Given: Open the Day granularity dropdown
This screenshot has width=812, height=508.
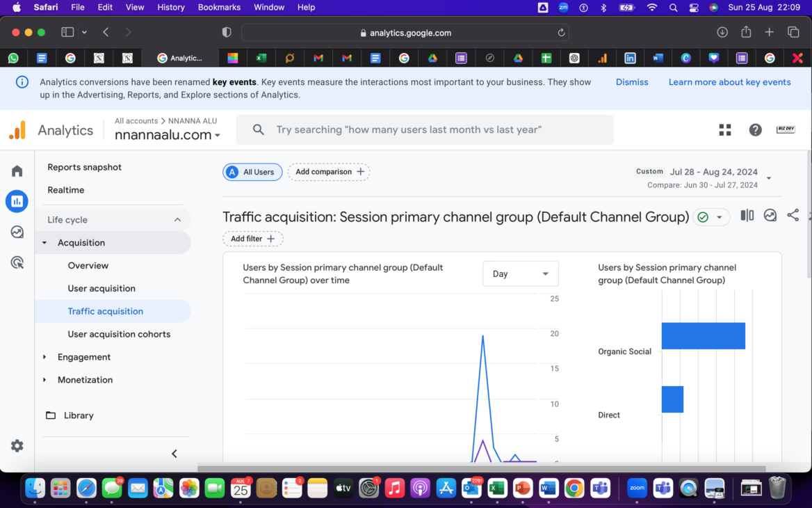Looking at the screenshot, I should click(x=520, y=274).
